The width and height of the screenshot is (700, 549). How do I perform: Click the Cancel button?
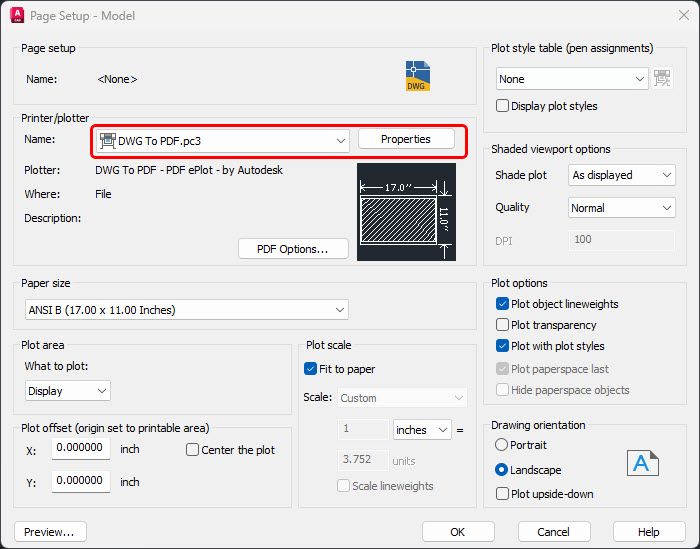[x=554, y=532]
